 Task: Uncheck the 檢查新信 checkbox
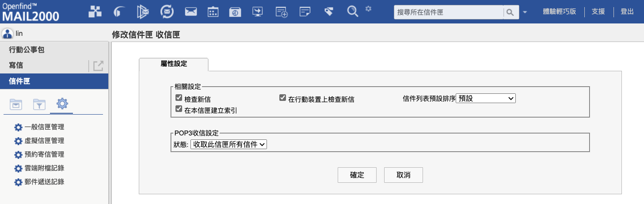click(x=179, y=98)
